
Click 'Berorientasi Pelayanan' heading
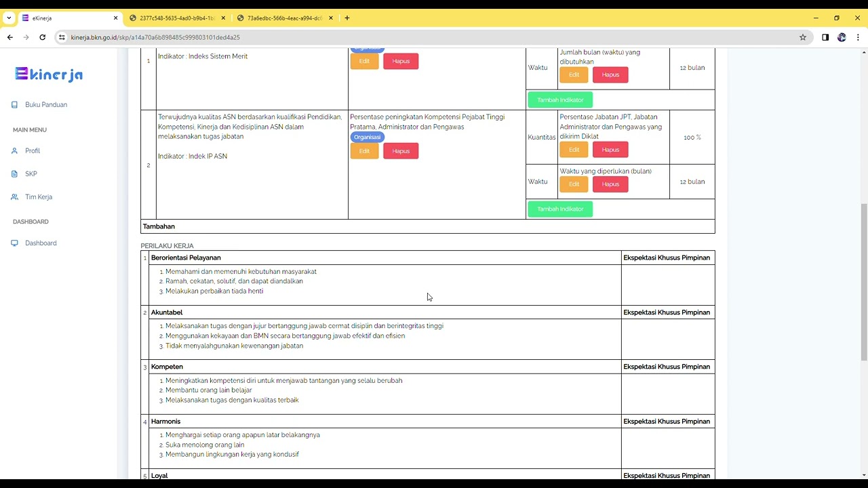(186, 258)
